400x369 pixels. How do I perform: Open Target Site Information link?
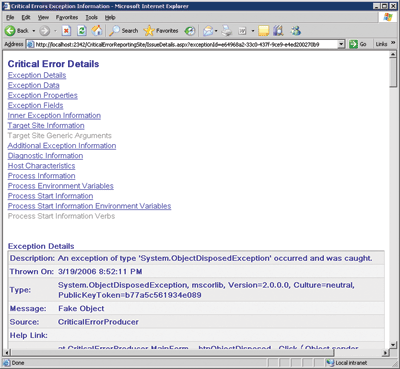pos(46,125)
